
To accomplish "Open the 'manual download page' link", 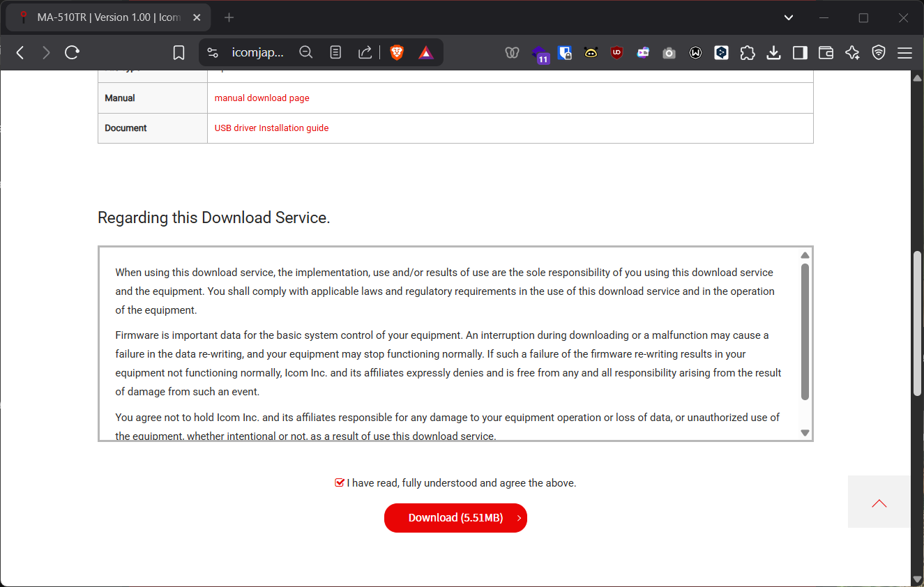I will pos(262,98).
